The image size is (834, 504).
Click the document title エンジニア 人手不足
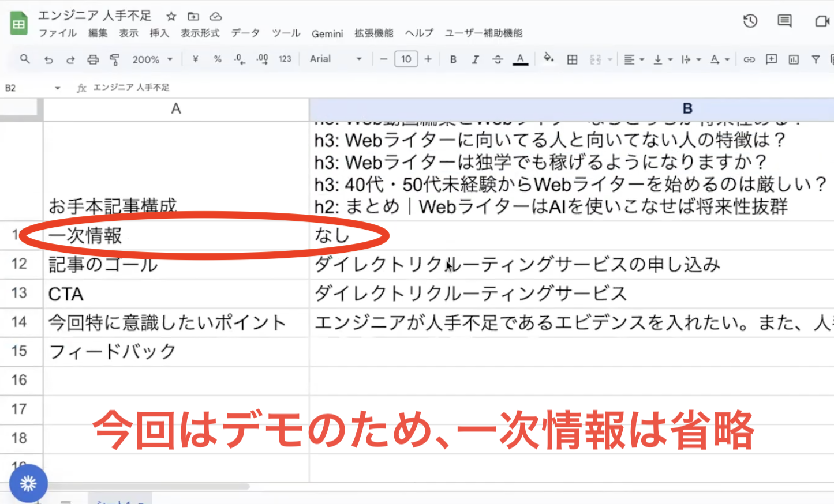pos(95,16)
